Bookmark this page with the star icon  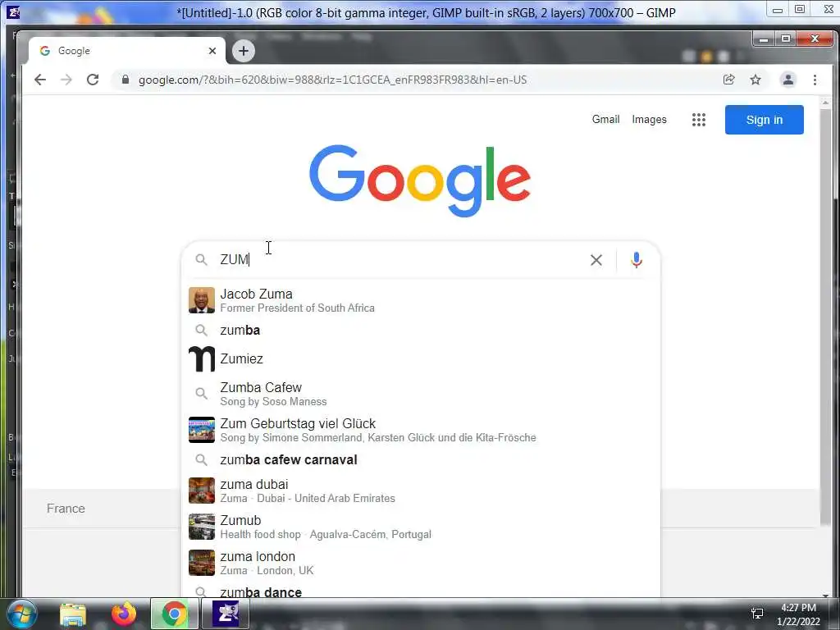click(756, 80)
